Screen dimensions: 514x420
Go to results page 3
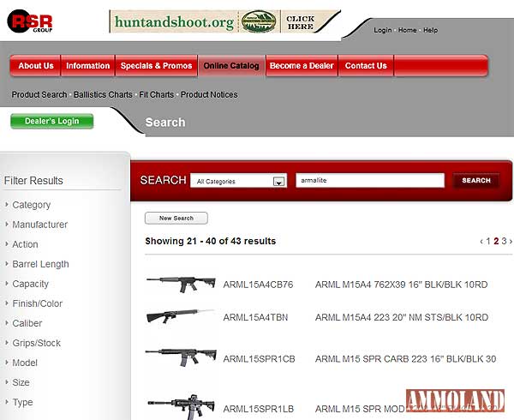click(505, 241)
